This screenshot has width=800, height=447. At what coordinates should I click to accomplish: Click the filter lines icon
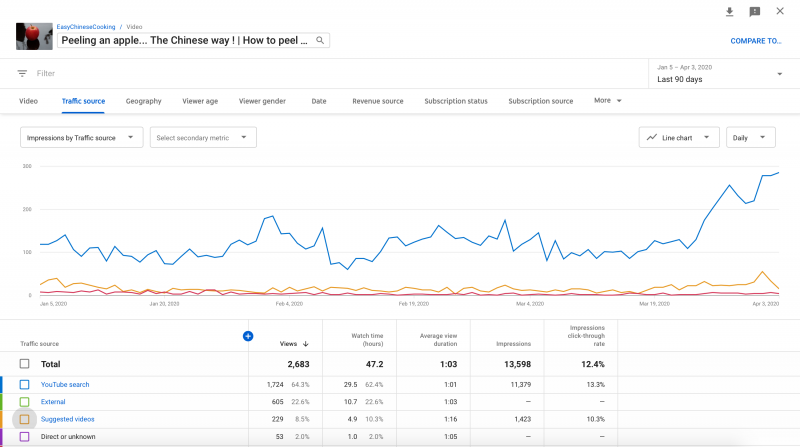[x=22, y=73]
